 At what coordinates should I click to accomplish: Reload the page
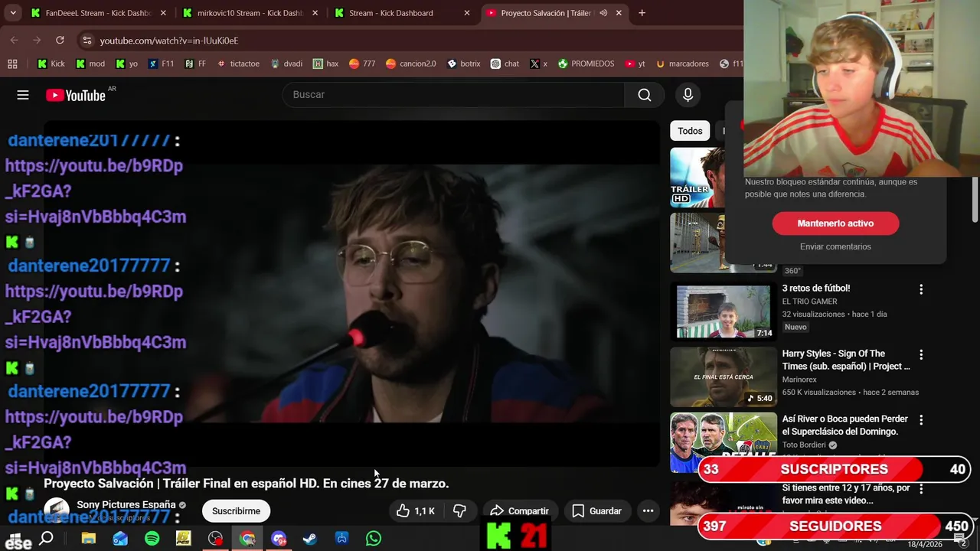(60, 40)
